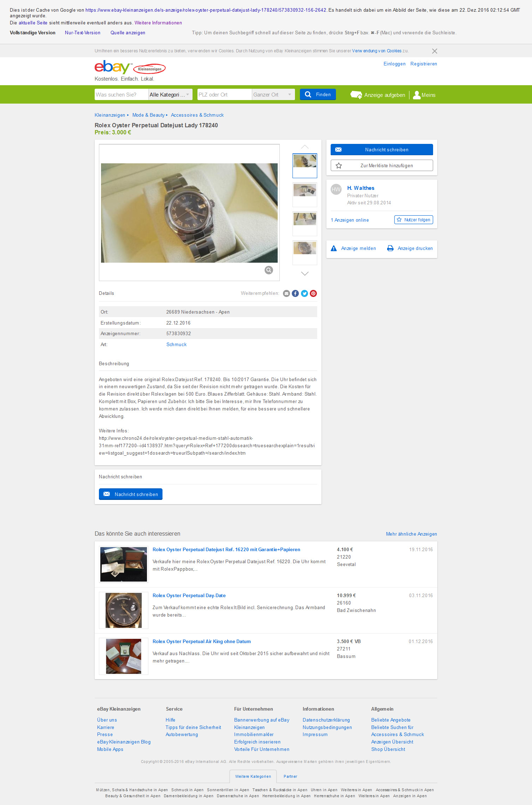
Task: Show the next thumbnails with the down chevron
Action: [x=305, y=273]
